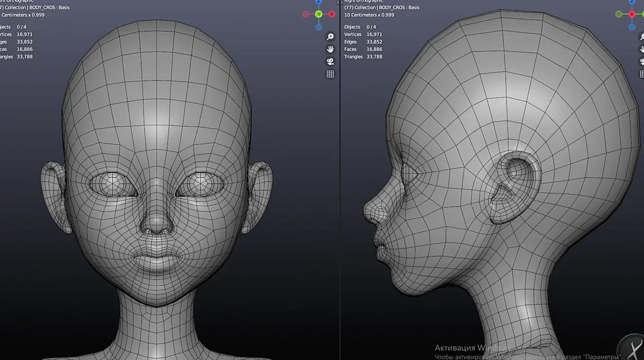
Task: Click the blue Z axis atop left gizmo
Action: pos(319,2)
